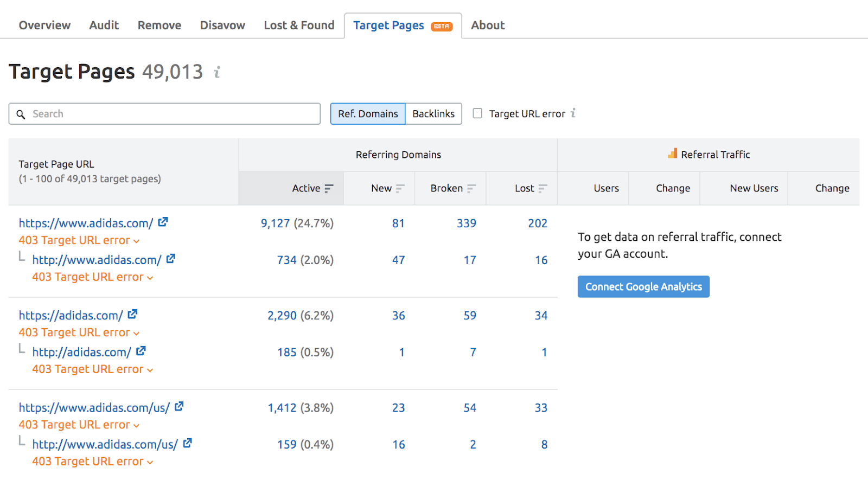The width and height of the screenshot is (868, 480).
Task: Click broken domains value 339
Action: (467, 223)
